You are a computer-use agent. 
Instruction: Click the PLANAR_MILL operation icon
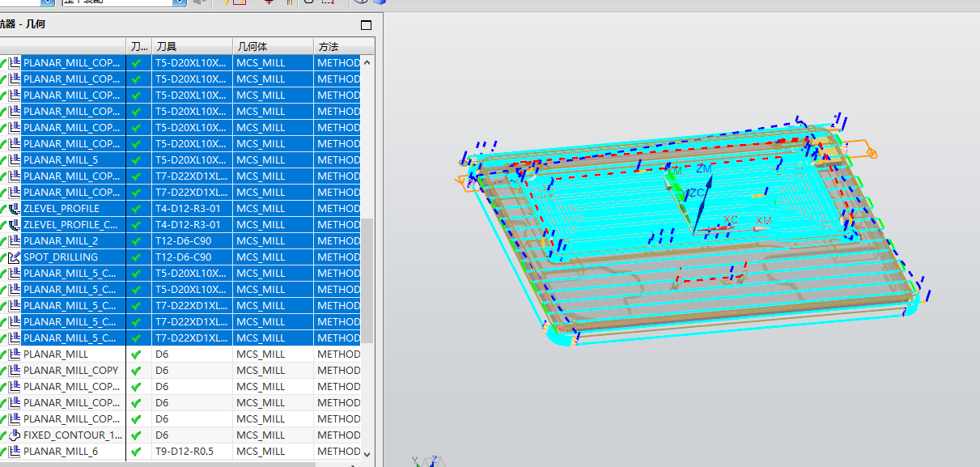(15, 354)
